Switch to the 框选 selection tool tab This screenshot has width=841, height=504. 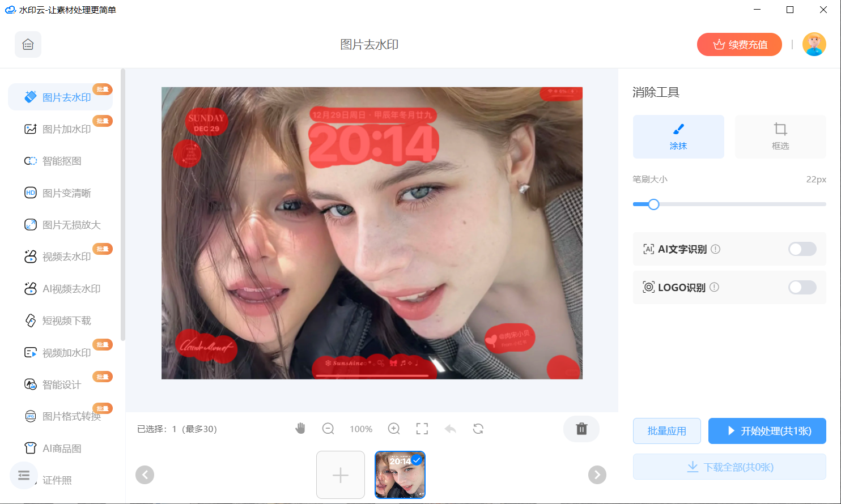tap(780, 136)
